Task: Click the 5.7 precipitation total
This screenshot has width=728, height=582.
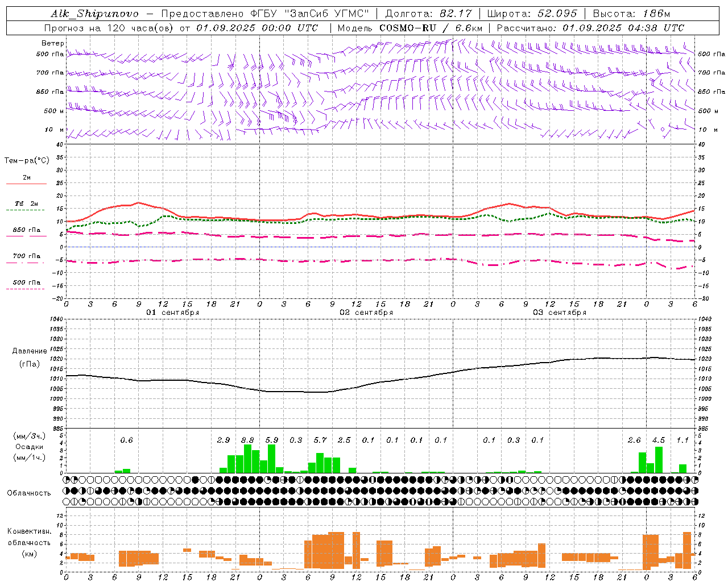Action: pyautogui.click(x=320, y=440)
